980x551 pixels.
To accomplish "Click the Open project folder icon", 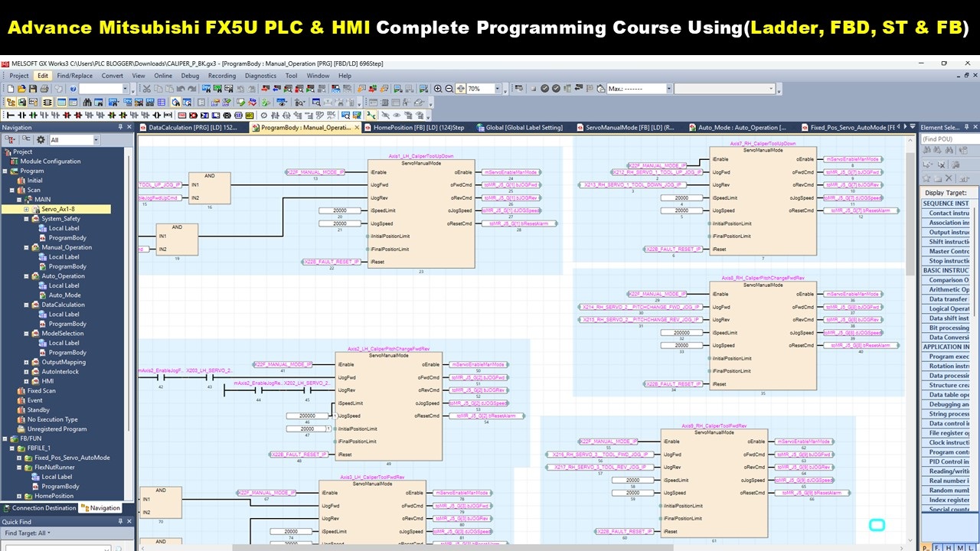I will (x=22, y=88).
